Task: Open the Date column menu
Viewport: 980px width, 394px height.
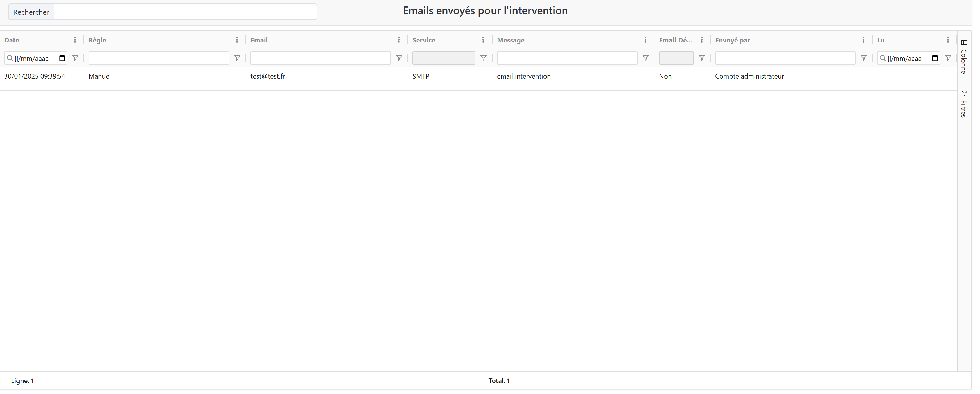Action: coord(75,40)
